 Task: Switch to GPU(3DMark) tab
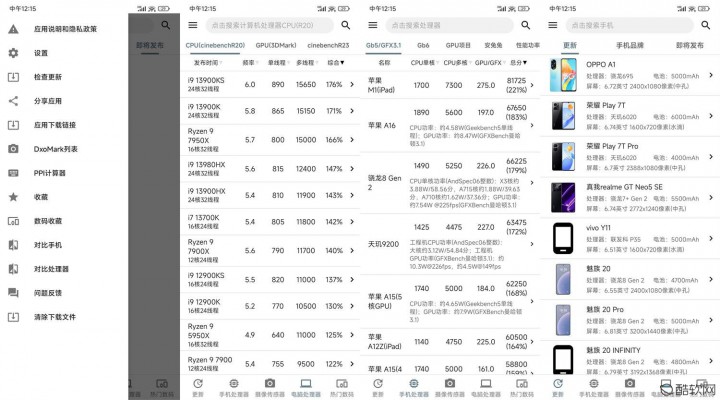click(276, 45)
